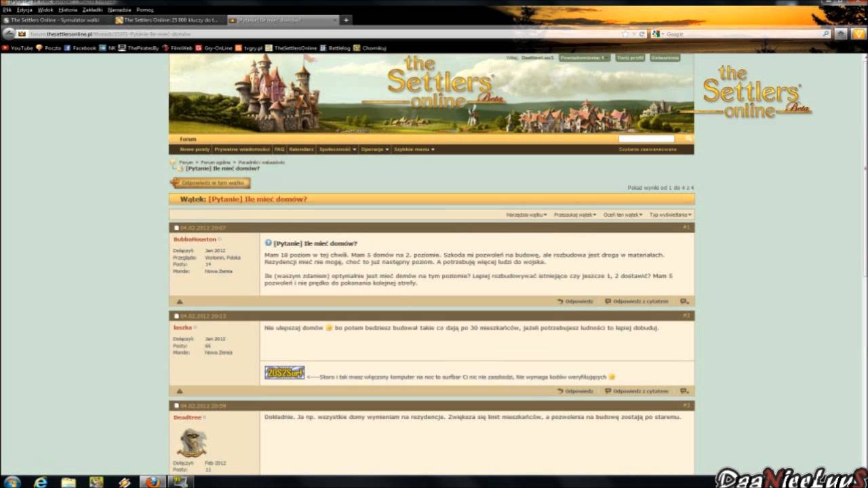Bookmark this page with the star icon
Image resolution: width=868 pixels, height=488 pixels.
tap(625, 34)
